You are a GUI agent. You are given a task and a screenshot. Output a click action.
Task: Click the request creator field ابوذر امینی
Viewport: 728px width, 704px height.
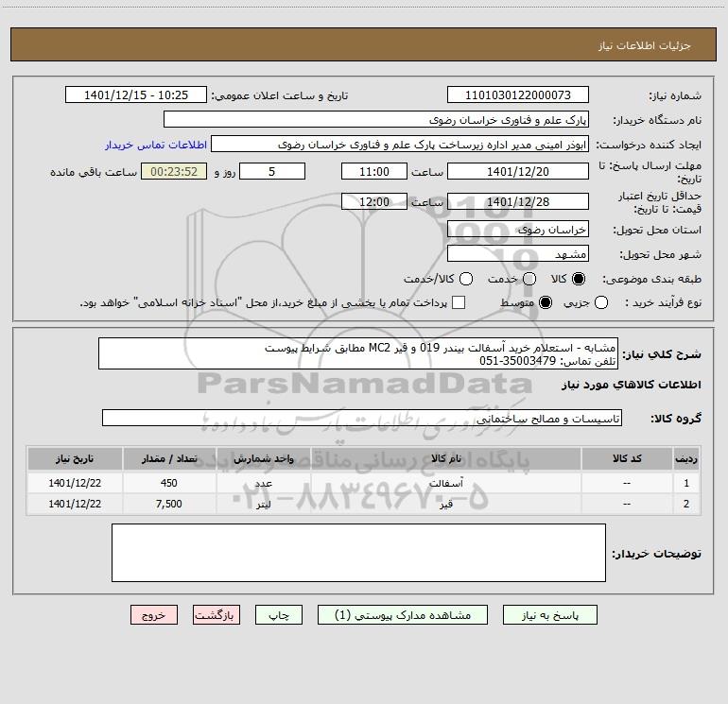[400, 144]
